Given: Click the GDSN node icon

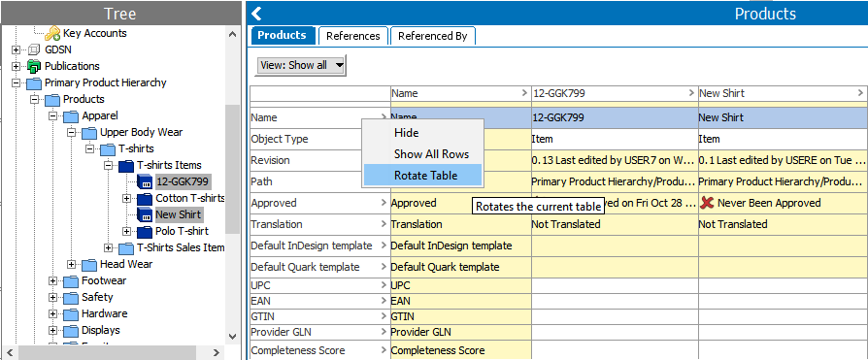Looking at the screenshot, I should [34, 49].
